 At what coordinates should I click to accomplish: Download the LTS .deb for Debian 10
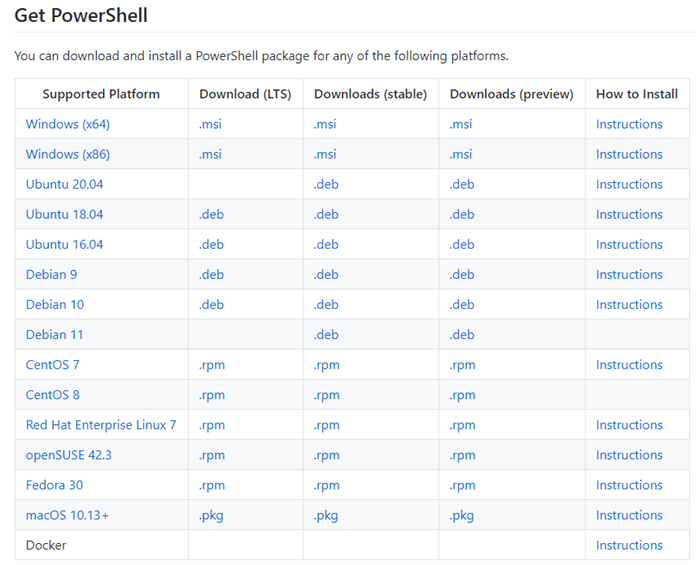pos(211,305)
